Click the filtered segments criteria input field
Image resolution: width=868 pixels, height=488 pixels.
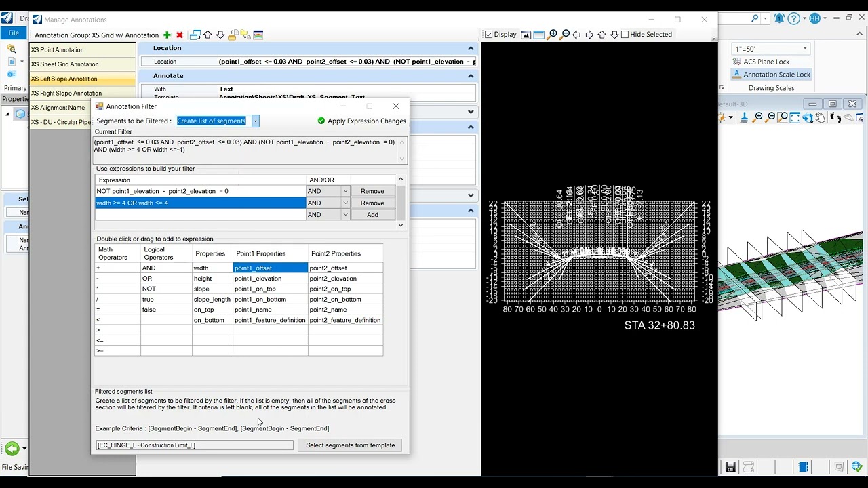[x=195, y=445]
